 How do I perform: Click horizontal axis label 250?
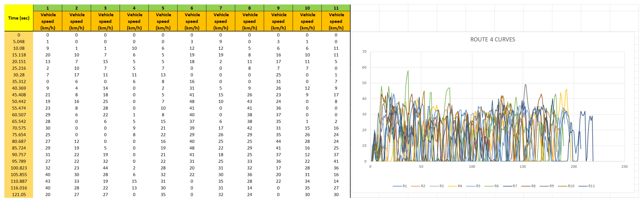click(x=624, y=167)
